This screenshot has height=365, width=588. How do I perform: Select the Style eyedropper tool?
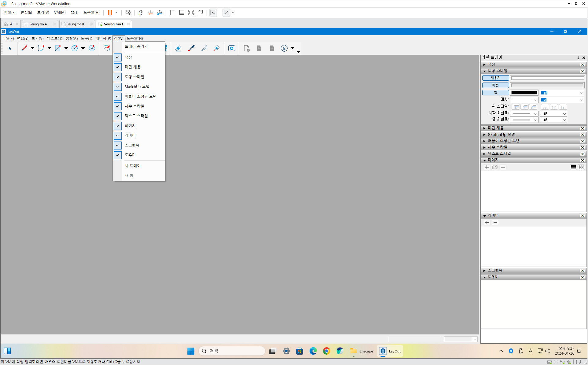[x=191, y=48]
